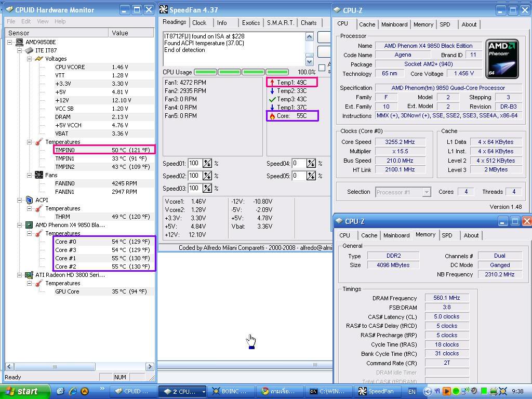The height and width of the screenshot is (399, 532).
Task: Click the orange play-button icon in the system tray
Action: (446, 391)
